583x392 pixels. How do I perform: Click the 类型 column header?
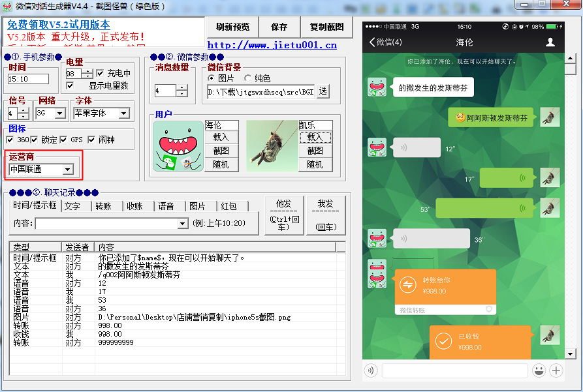click(36, 247)
